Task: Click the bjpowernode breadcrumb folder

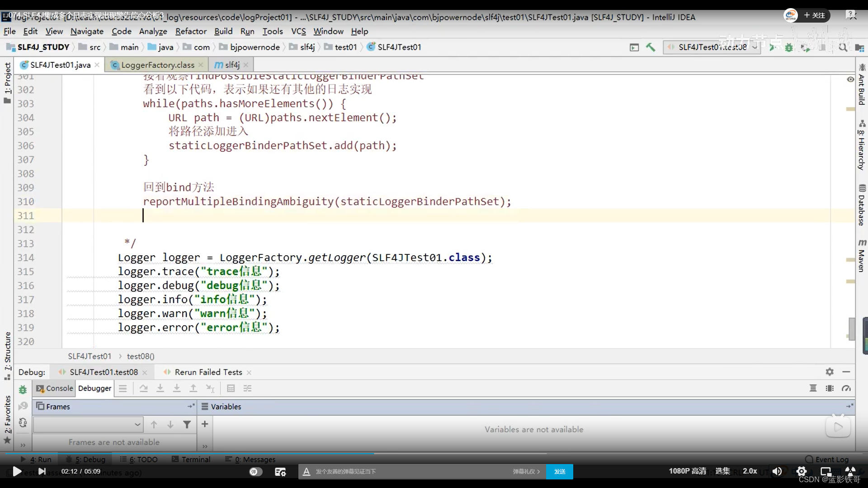Action: [x=250, y=47]
